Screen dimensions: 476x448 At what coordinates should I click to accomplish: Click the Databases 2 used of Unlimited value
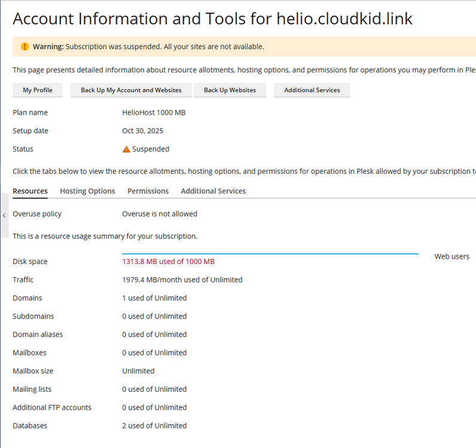coord(154,426)
